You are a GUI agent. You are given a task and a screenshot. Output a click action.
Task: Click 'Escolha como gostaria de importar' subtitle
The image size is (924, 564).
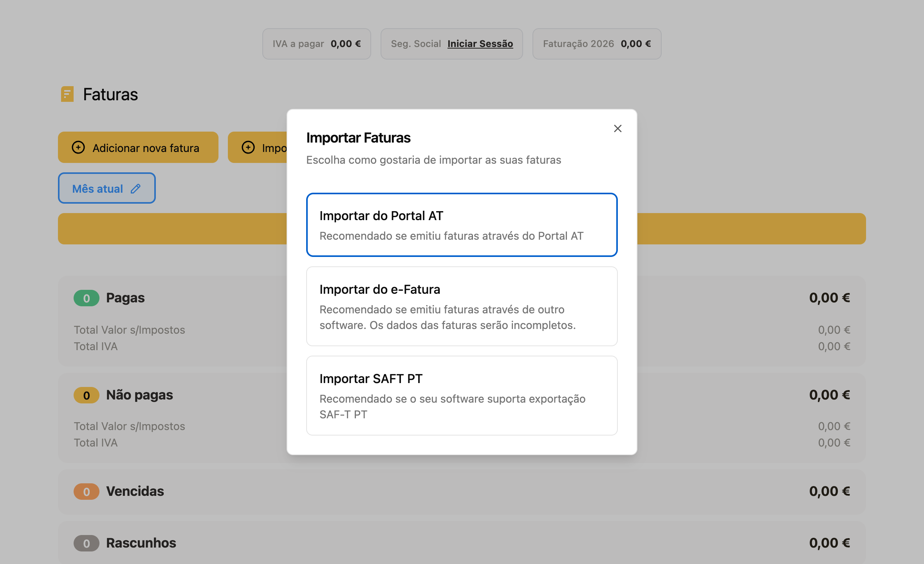[x=433, y=160]
